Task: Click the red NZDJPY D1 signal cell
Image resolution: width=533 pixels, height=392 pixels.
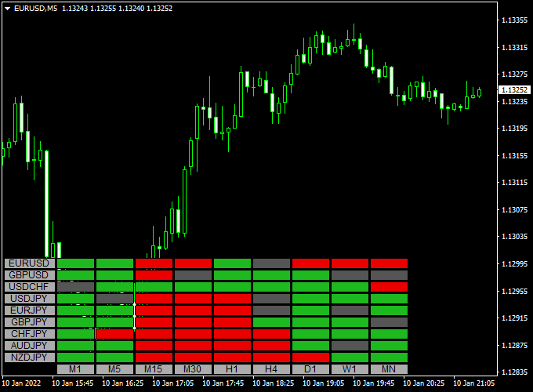Action: [310, 358]
